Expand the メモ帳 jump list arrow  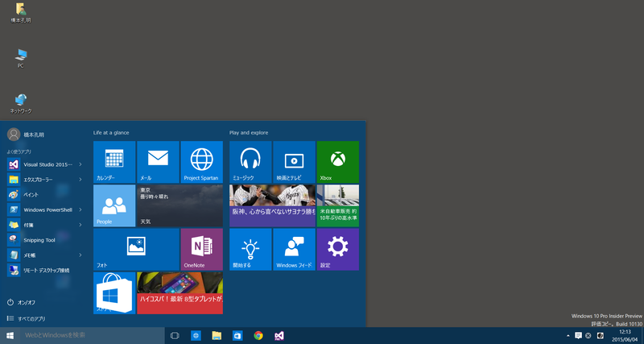[80, 255]
